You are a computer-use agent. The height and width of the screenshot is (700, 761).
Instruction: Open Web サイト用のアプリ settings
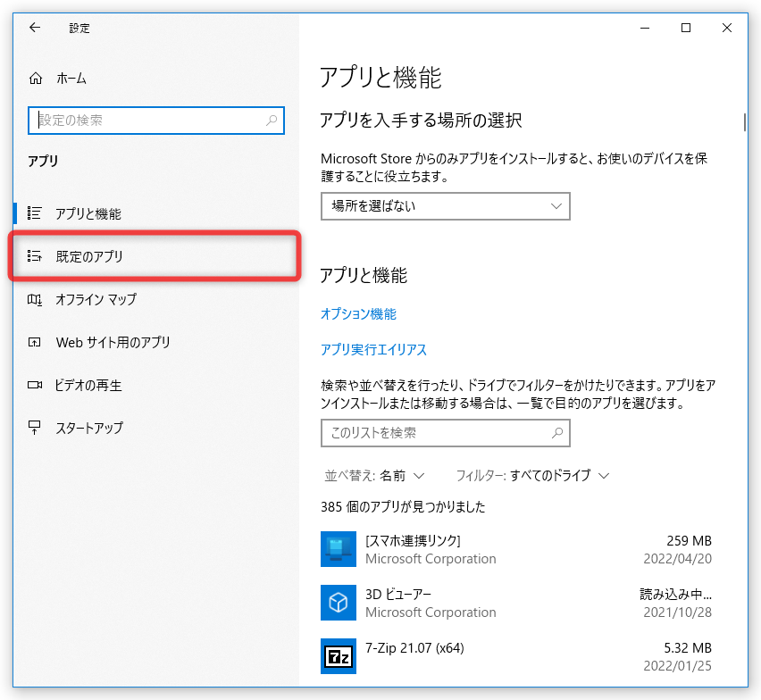pos(155,343)
